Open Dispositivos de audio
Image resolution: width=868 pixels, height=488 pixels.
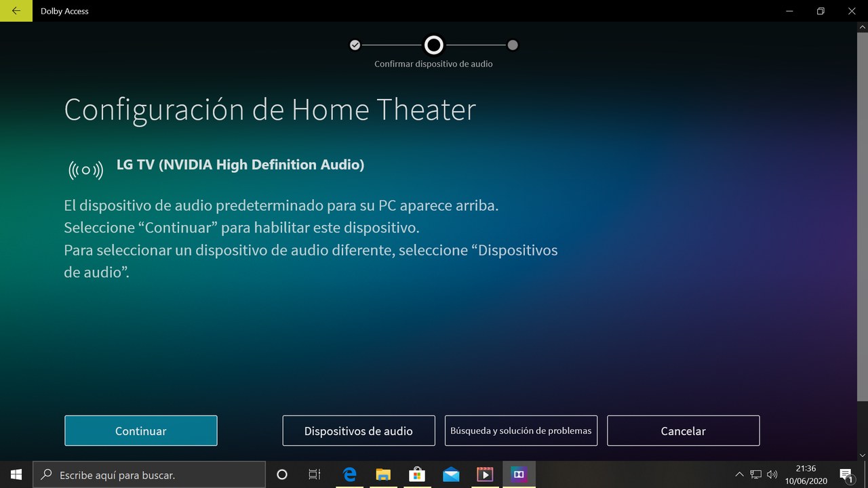359,430
